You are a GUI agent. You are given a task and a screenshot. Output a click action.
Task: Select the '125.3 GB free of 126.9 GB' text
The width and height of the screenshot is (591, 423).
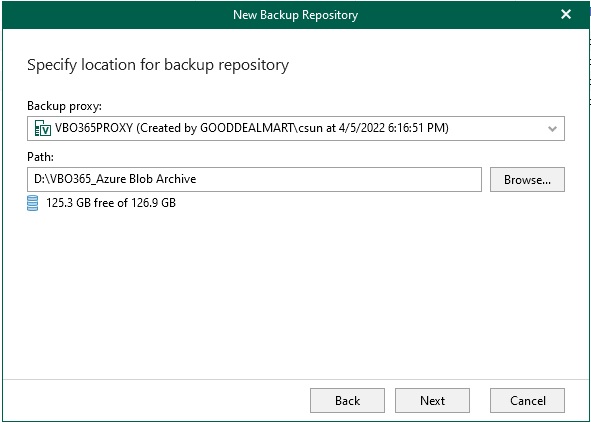click(111, 203)
